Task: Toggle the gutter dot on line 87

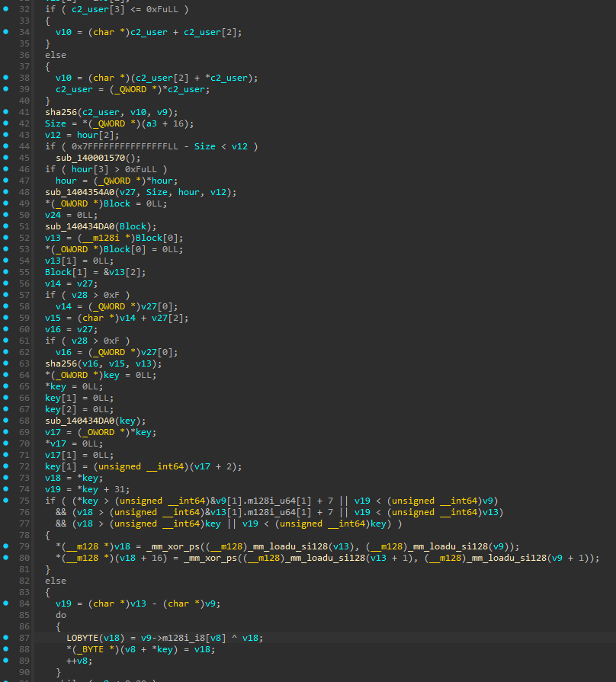Action: coord(7,638)
